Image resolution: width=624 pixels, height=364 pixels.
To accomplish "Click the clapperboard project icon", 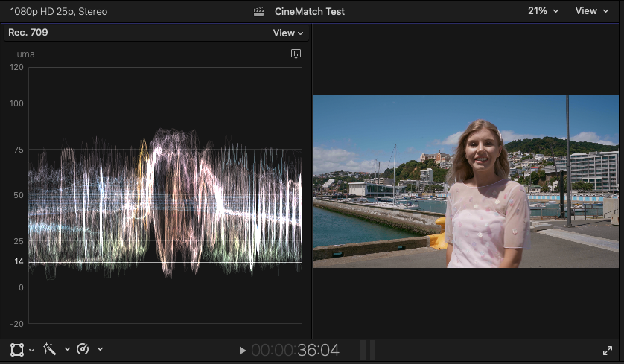I will 259,11.
